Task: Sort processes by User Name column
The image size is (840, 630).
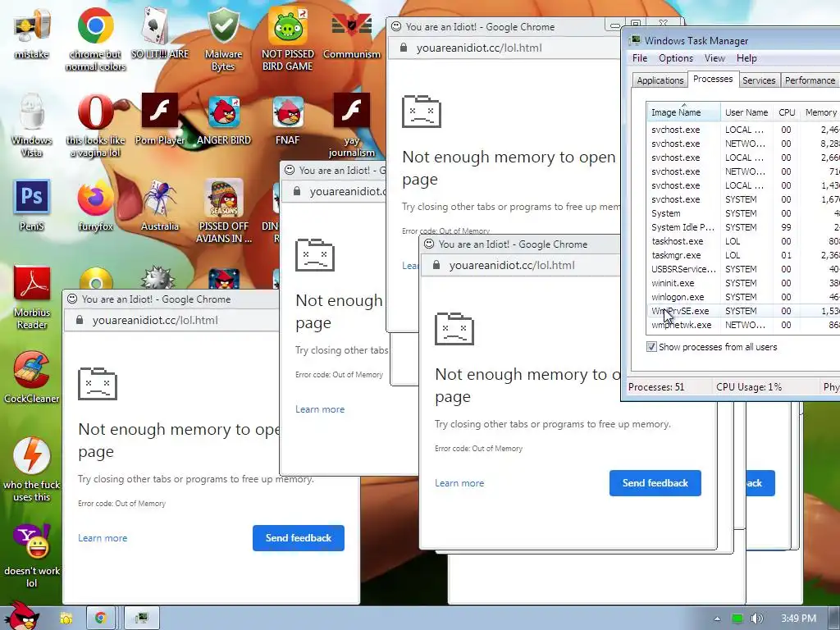Action: 746,112
